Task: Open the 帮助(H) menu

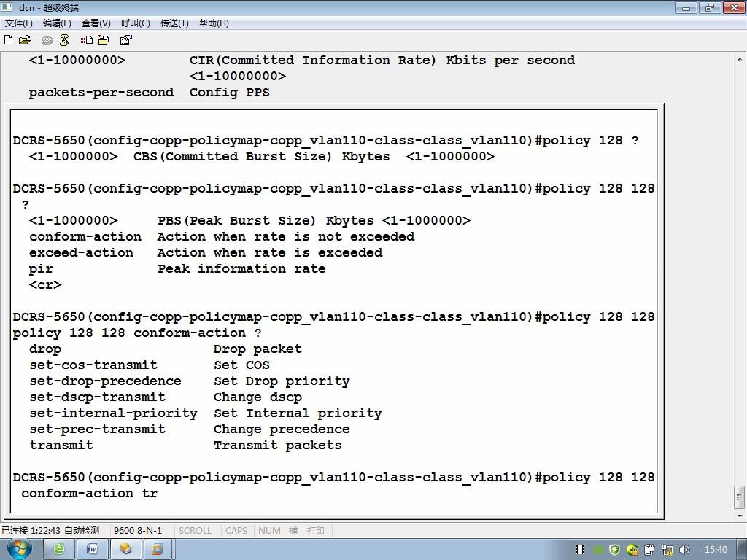Action: pos(214,23)
